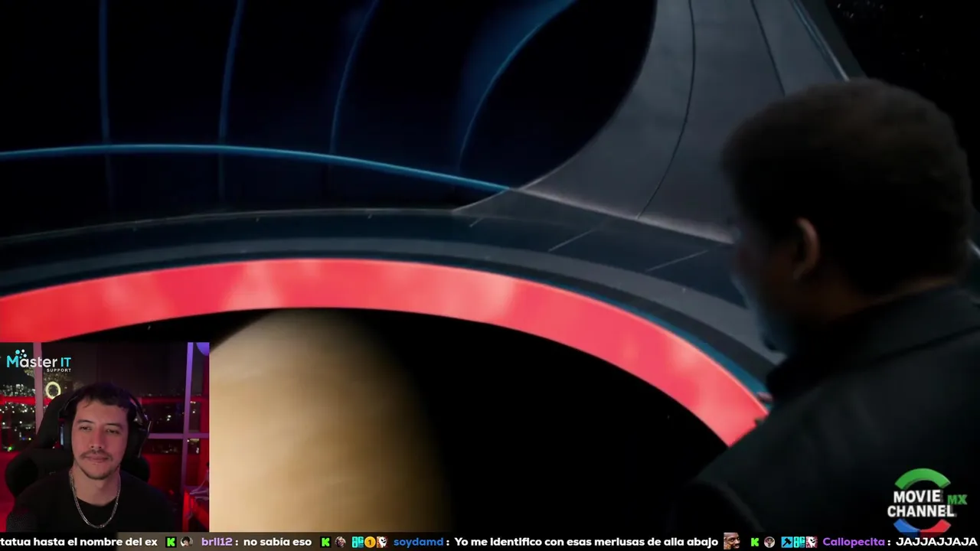Click the gold number 1 badge by soydamd

tap(370, 542)
